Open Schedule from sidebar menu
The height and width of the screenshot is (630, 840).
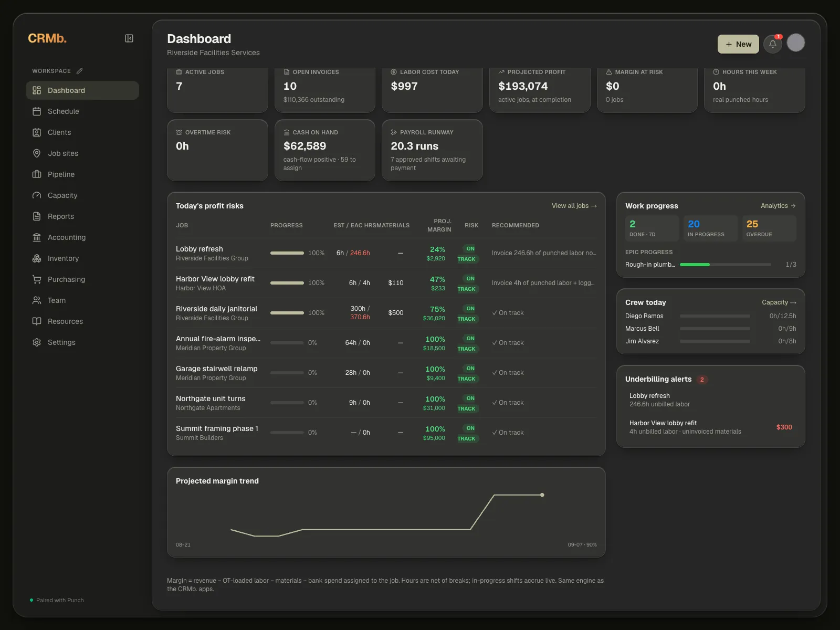click(x=82, y=111)
